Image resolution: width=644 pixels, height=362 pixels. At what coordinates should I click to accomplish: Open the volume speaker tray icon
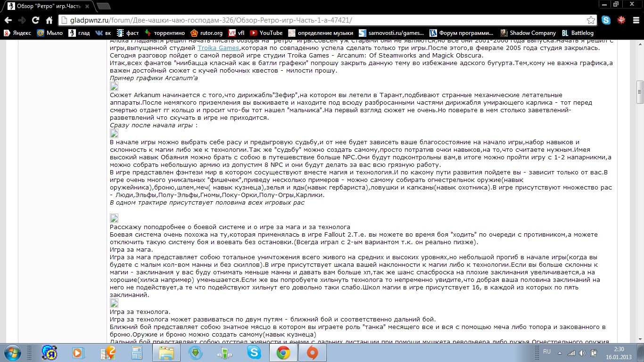[583, 353]
